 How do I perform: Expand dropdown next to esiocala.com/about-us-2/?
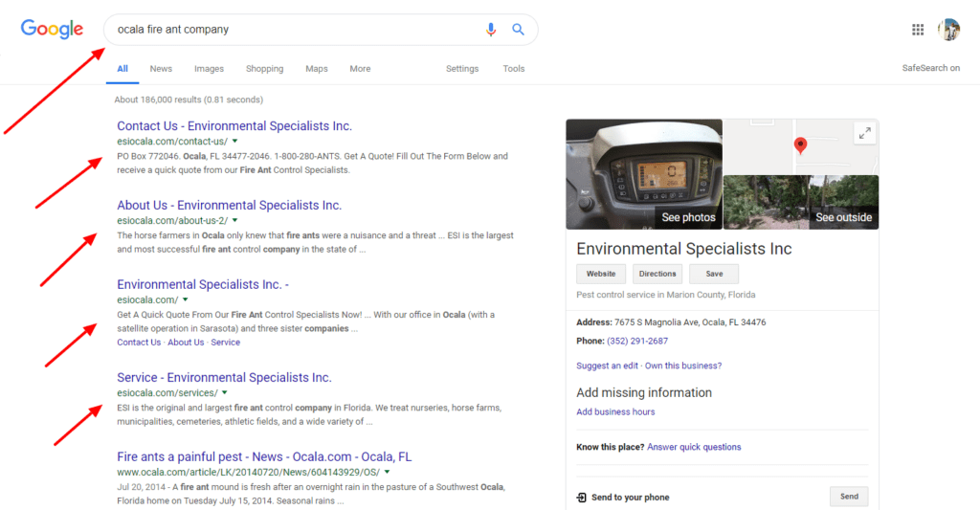(x=235, y=221)
